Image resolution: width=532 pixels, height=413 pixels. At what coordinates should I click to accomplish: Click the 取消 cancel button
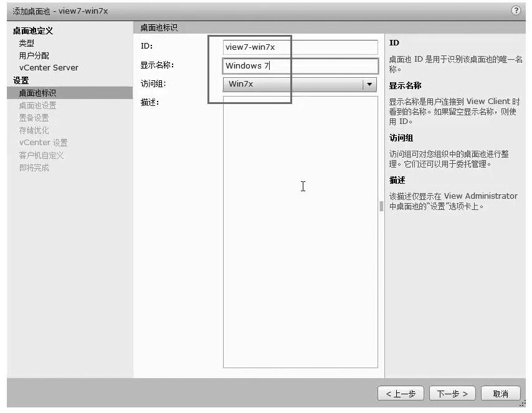(500, 394)
